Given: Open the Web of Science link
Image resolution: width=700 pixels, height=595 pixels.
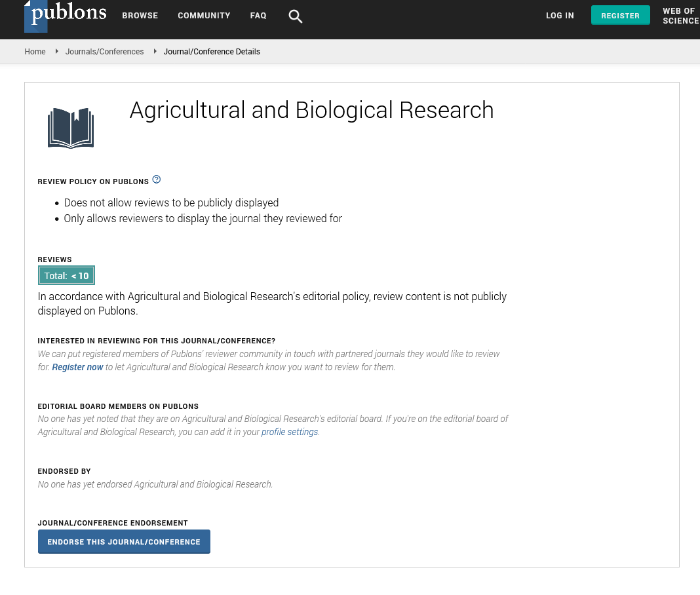Looking at the screenshot, I should [x=680, y=16].
